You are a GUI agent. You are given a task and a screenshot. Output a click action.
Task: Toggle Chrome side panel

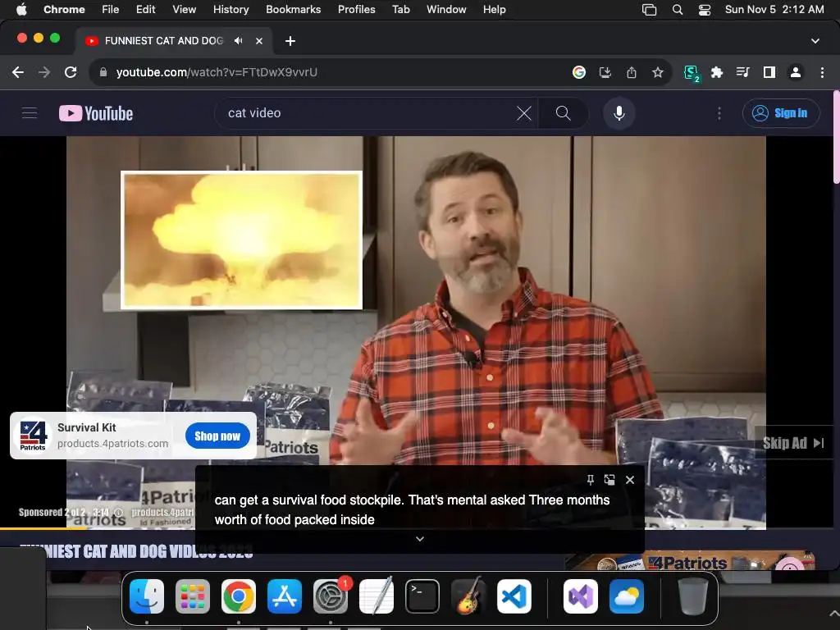click(769, 72)
